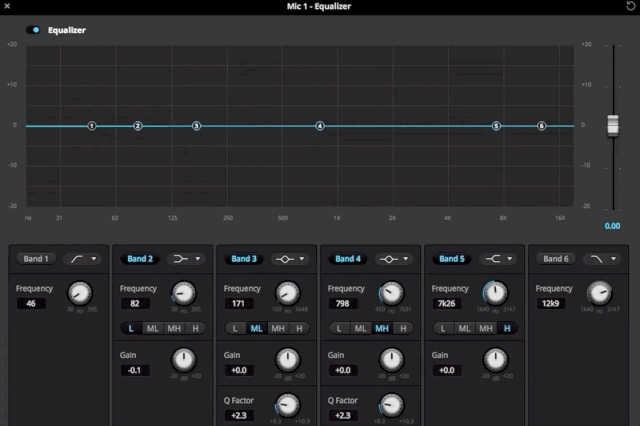Open Band 3 bell filter type dropdown
This screenshot has height=426, width=640.
coord(291,259)
